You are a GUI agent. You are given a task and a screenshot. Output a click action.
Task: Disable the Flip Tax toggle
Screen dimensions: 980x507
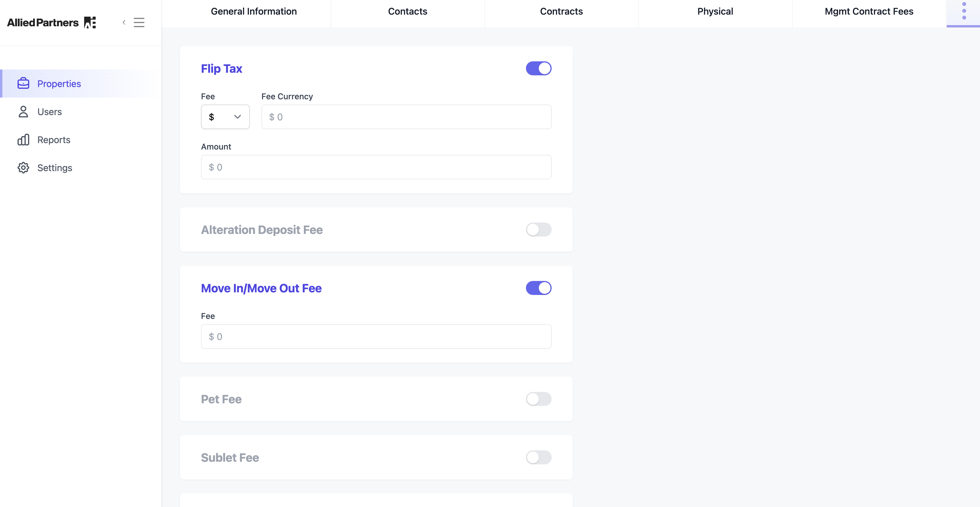click(x=538, y=68)
